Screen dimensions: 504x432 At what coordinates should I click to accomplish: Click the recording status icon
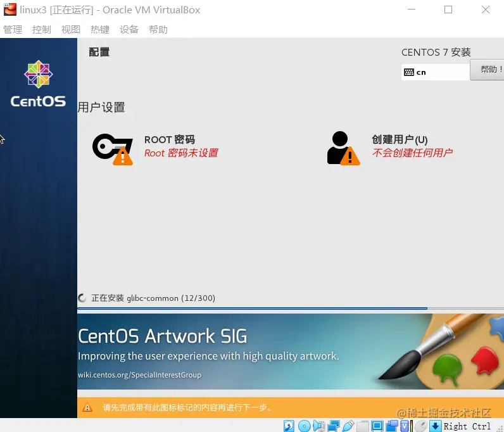pos(392,426)
